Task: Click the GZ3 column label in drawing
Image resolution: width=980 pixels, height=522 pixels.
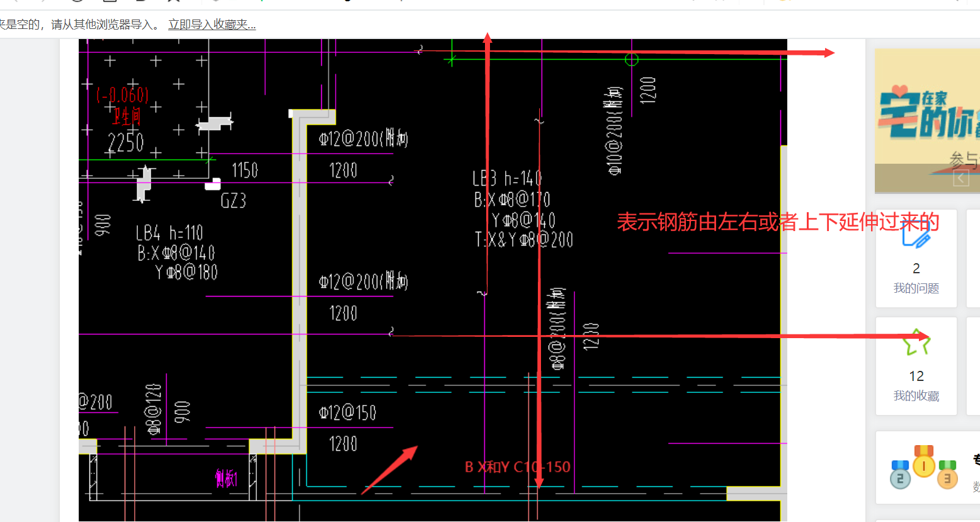Action: 233,201
